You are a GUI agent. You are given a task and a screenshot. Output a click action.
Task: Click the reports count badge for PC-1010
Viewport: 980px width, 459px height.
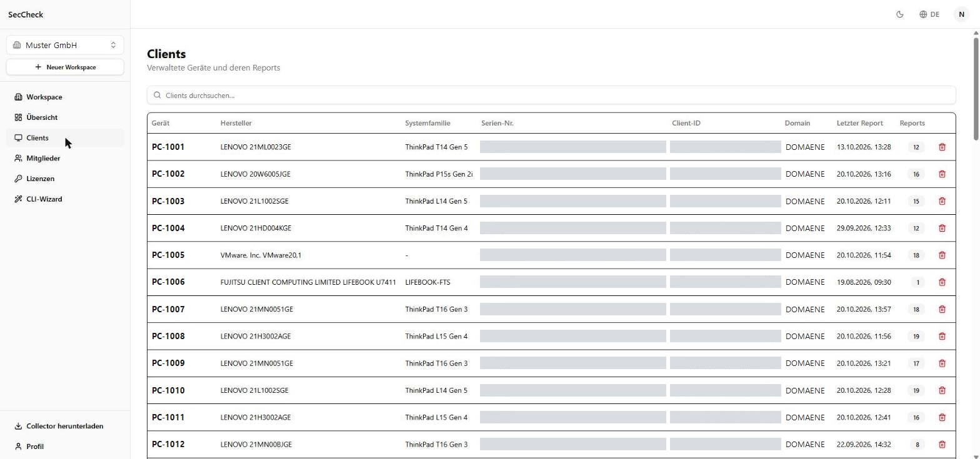[x=916, y=390]
